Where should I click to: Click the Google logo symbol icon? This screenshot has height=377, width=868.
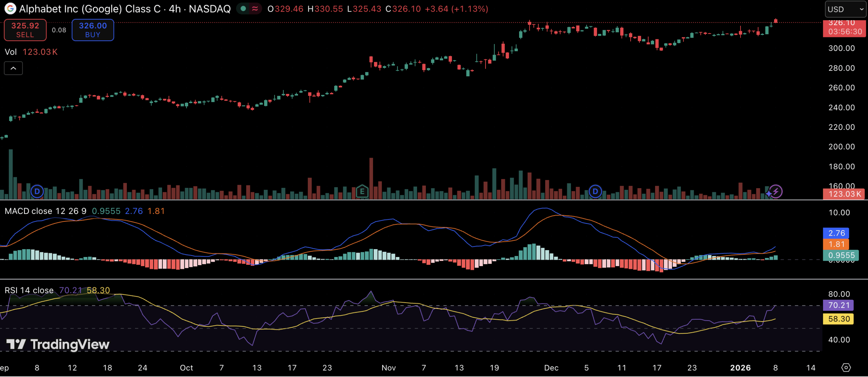click(x=10, y=8)
